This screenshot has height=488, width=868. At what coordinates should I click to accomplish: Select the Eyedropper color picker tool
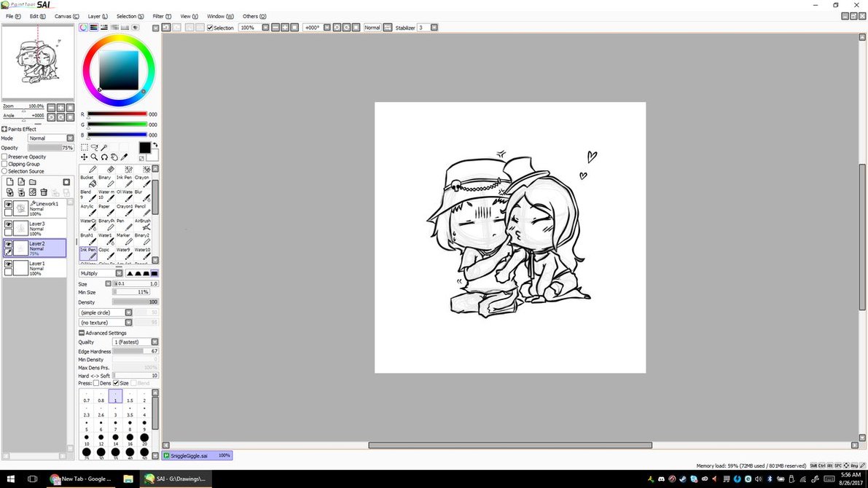coord(124,157)
